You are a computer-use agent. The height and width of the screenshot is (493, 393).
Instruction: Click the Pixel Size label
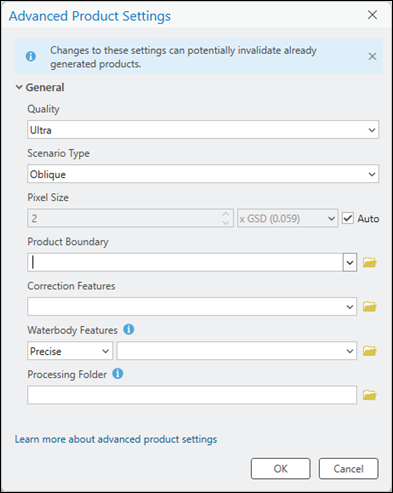[x=48, y=197]
